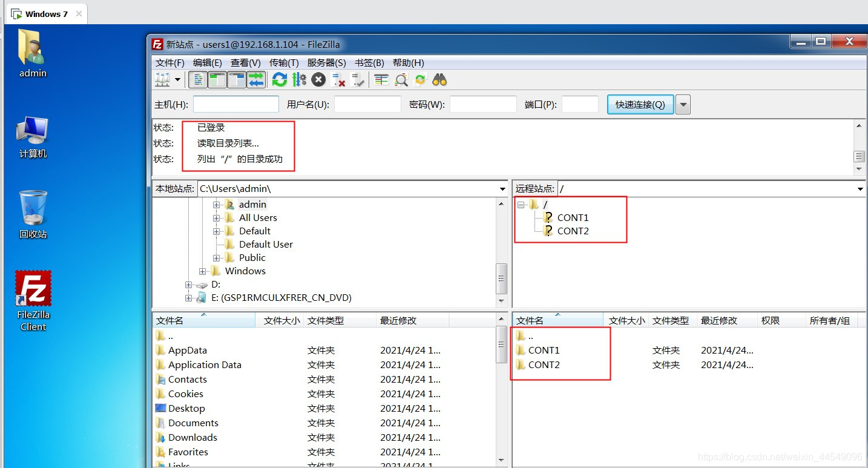Open the Site Manager dropdown arrow

tap(178, 79)
